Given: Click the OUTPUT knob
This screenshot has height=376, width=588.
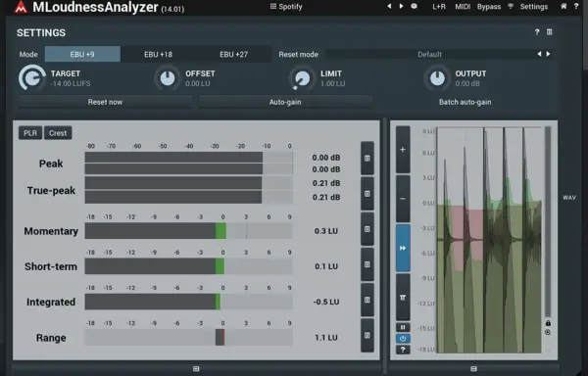Looking at the screenshot, I should pyautogui.click(x=437, y=78).
